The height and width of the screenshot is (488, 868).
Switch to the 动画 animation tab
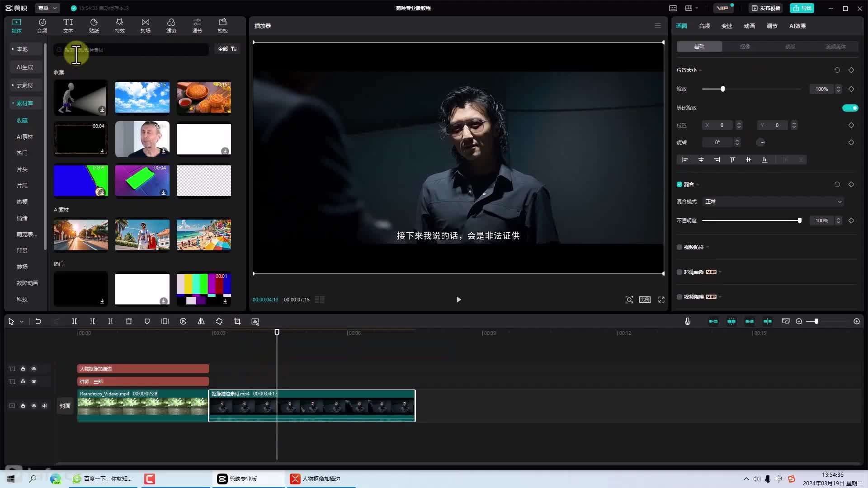click(x=750, y=26)
